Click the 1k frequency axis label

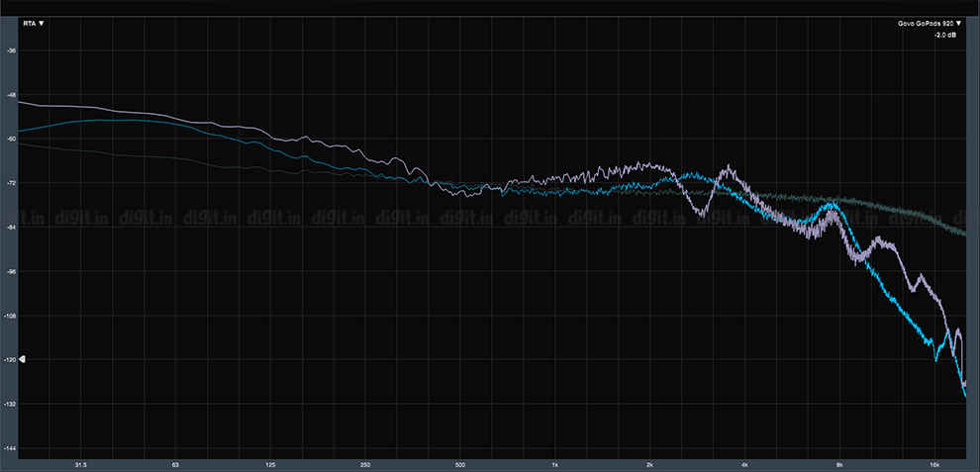point(555,465)
